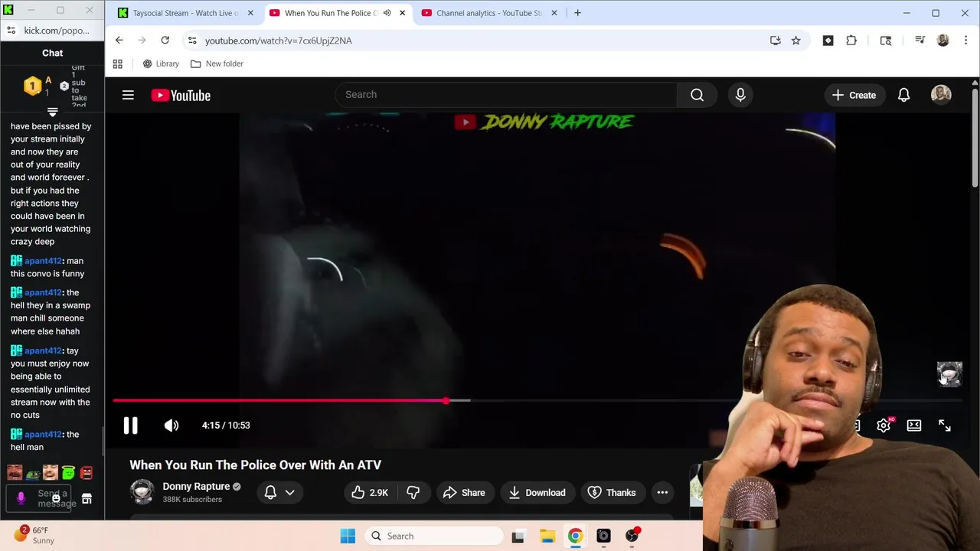This screenshot has width=980, height=551.
Task: Open Kick chat emote picker smiley
Action: pos(56,499)
